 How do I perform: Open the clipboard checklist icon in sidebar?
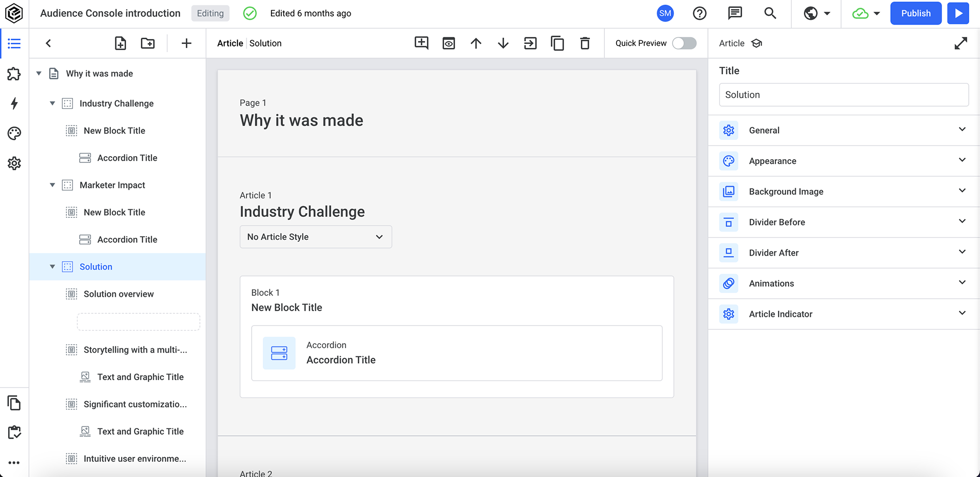14,433
